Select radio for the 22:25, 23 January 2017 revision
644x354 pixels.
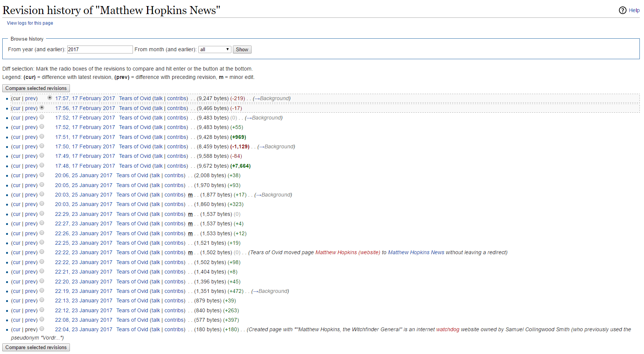42,242
